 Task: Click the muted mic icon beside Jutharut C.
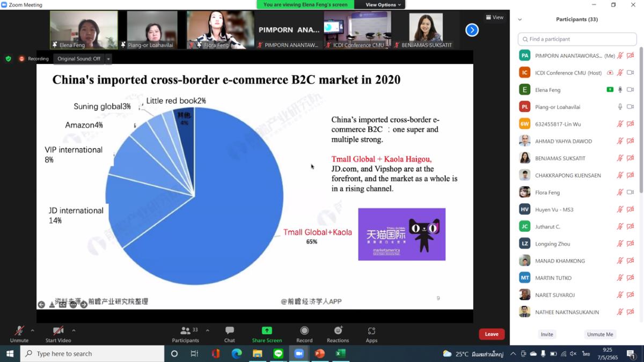pos(620,226)
